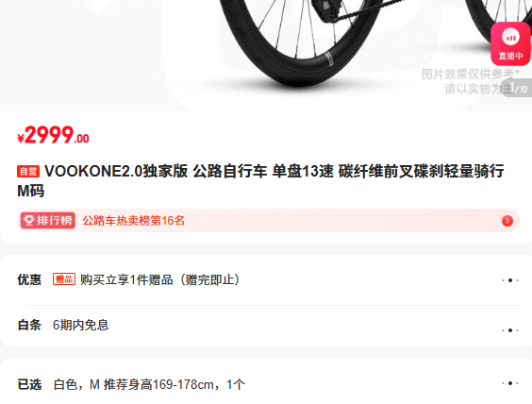Change selected 白色 M size option
The height and width of the screenshot is (404, 532).
click(x=149, y=384)
